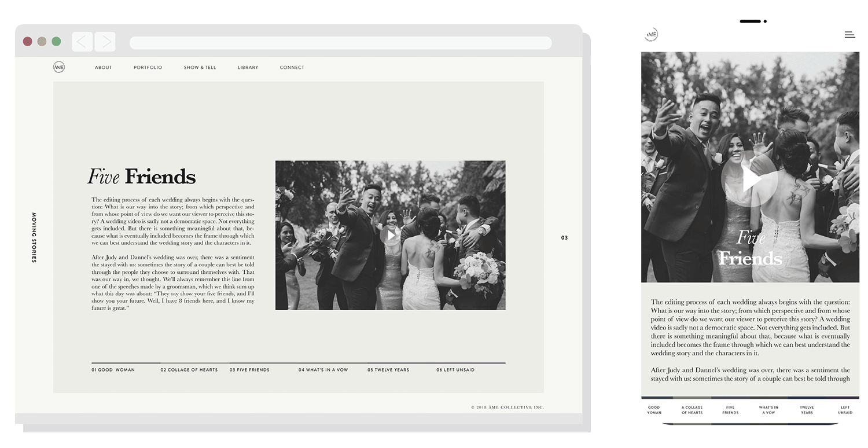This screenshot has width=868, height=448.
Task: Play the video in the mobile view
Action: pyautogui.click(x=750, y=179)
